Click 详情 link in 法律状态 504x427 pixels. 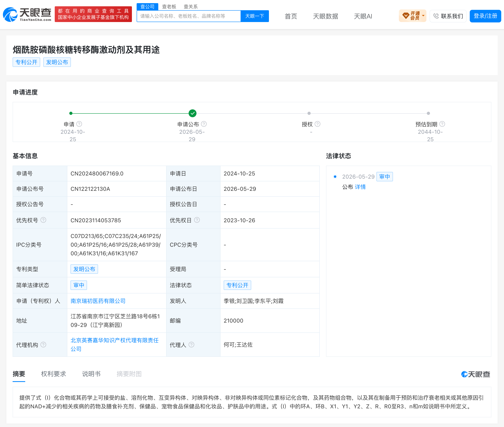[x=360, y=187]
